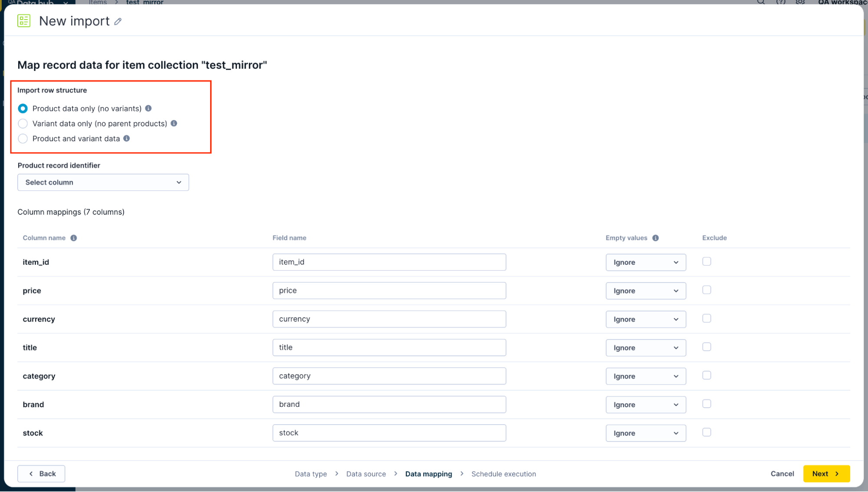Open the info tooltip next to Product data only
The image size is (868, 492).
point(149,108)
